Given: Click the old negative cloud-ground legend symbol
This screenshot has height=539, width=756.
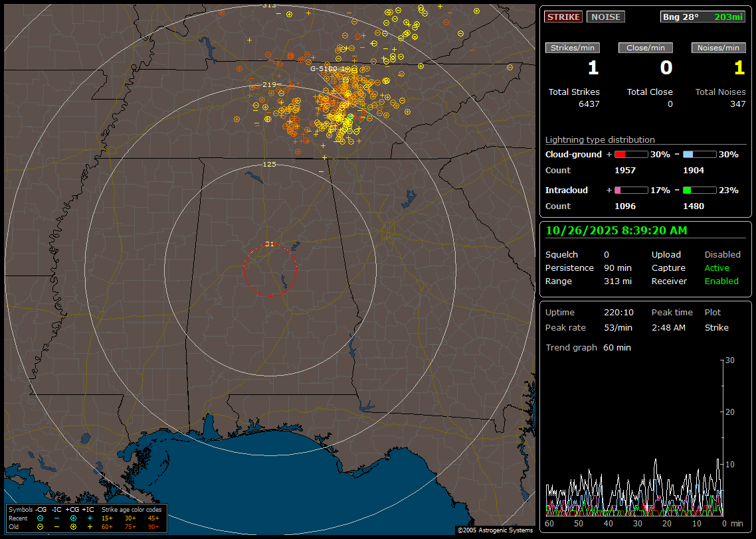Looking at the screenshot, I should tap(40, 526).
